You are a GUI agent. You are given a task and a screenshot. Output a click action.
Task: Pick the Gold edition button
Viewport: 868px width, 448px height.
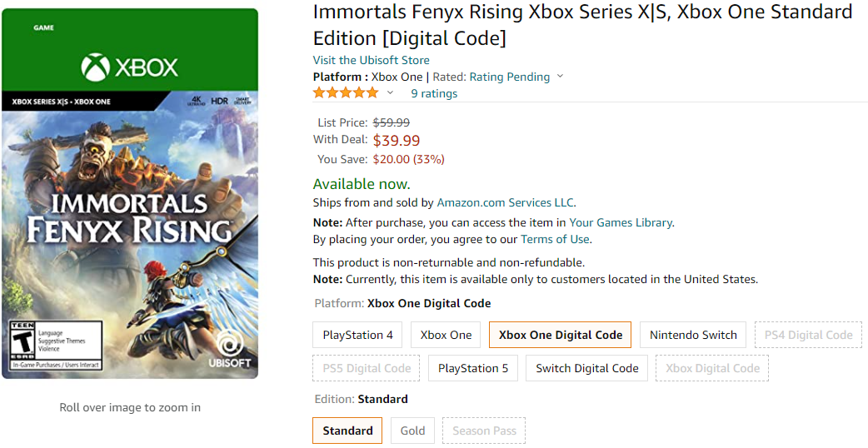[x=412, y=431]
